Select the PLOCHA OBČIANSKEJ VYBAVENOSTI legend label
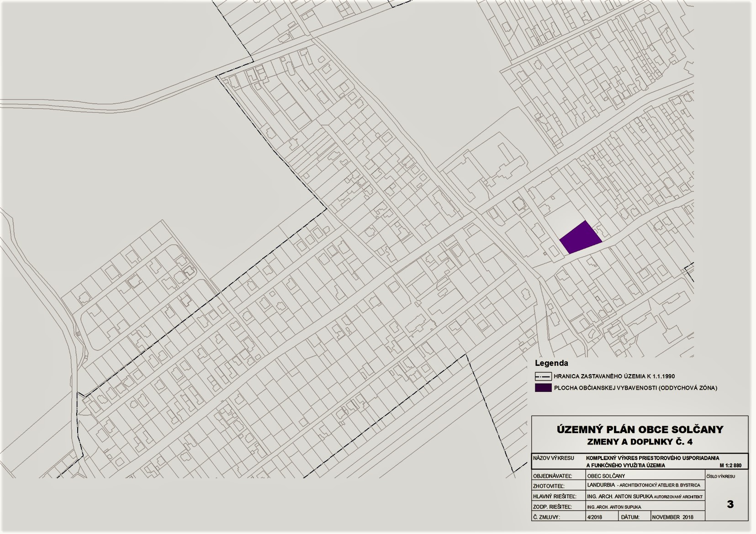 click(635, 388)
